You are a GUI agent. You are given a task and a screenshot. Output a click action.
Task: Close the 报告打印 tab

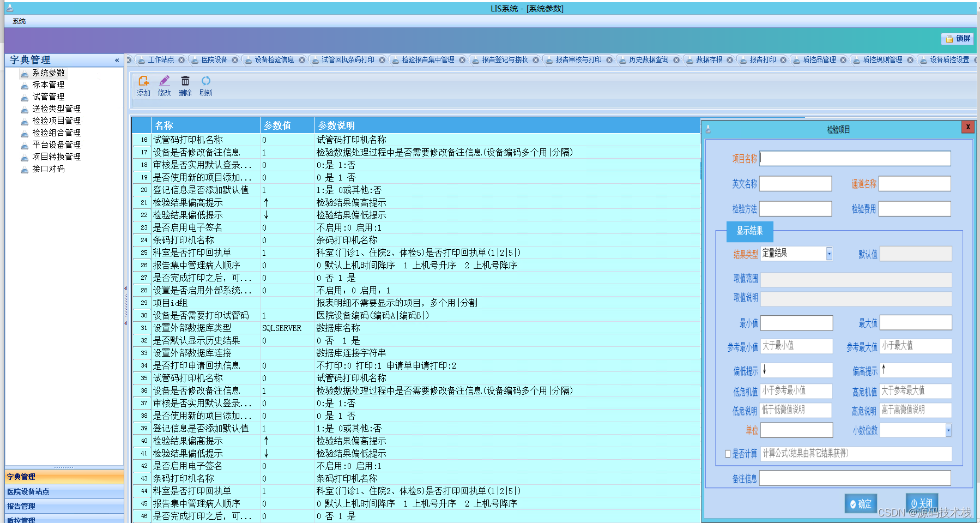(783, 60)
